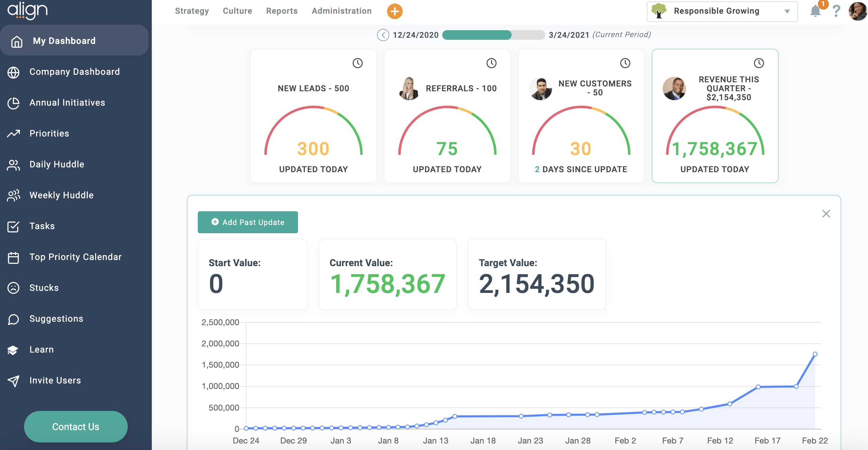Click the clock icon on the NEW LEADS card
The height and width of the screenshot is (450, 868).
[357, 63]
